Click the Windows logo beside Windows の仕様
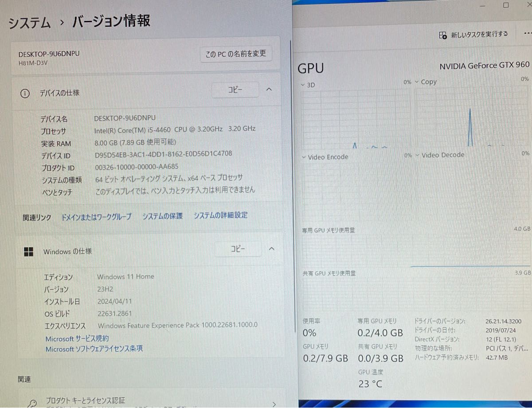This screenshot has width=532, height=408. pyautogui.click(x=28, y=252)
